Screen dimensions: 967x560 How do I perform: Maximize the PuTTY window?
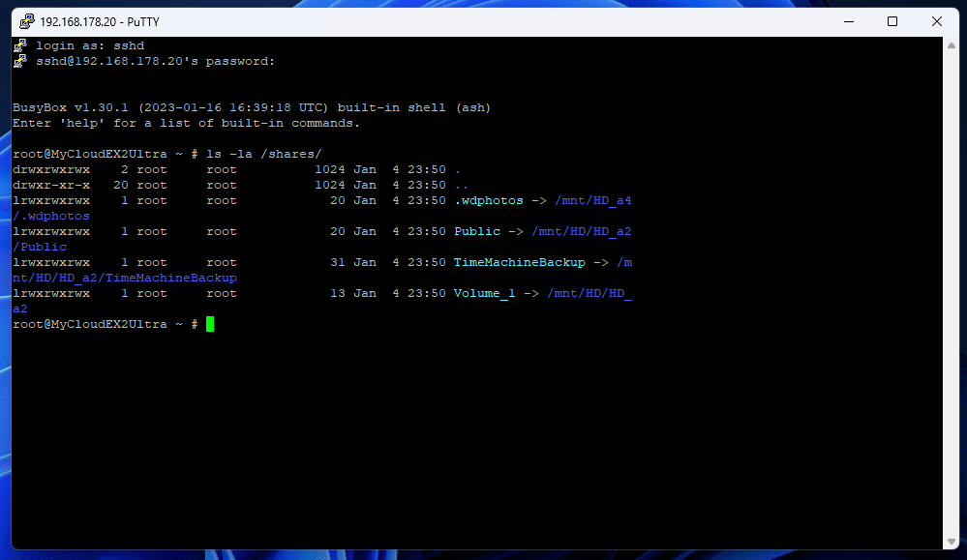[892, 21]
